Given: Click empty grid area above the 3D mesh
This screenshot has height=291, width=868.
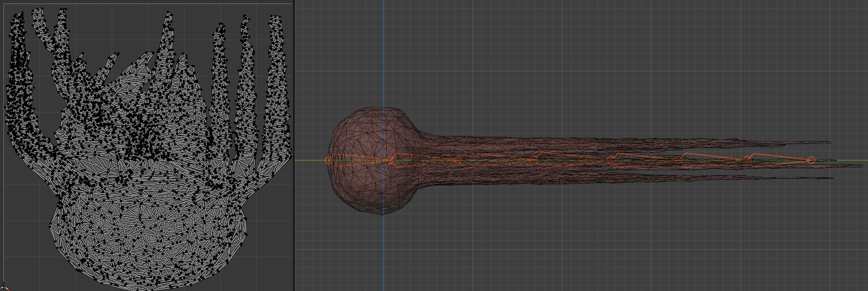Looking at the screenshot, I should pos(565,57).
